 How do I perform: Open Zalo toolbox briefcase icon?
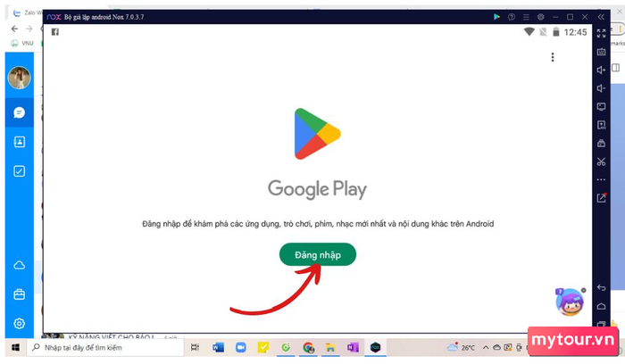[19, 294]
